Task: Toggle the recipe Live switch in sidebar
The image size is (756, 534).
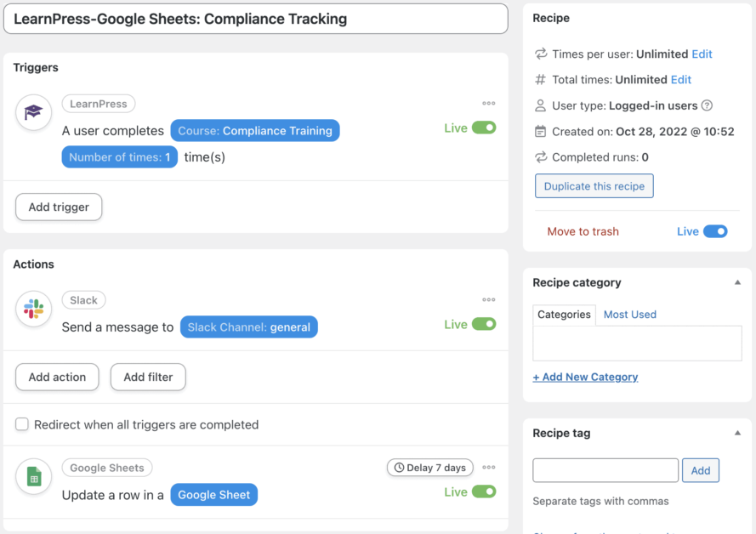Action: (x=715, y=231)
